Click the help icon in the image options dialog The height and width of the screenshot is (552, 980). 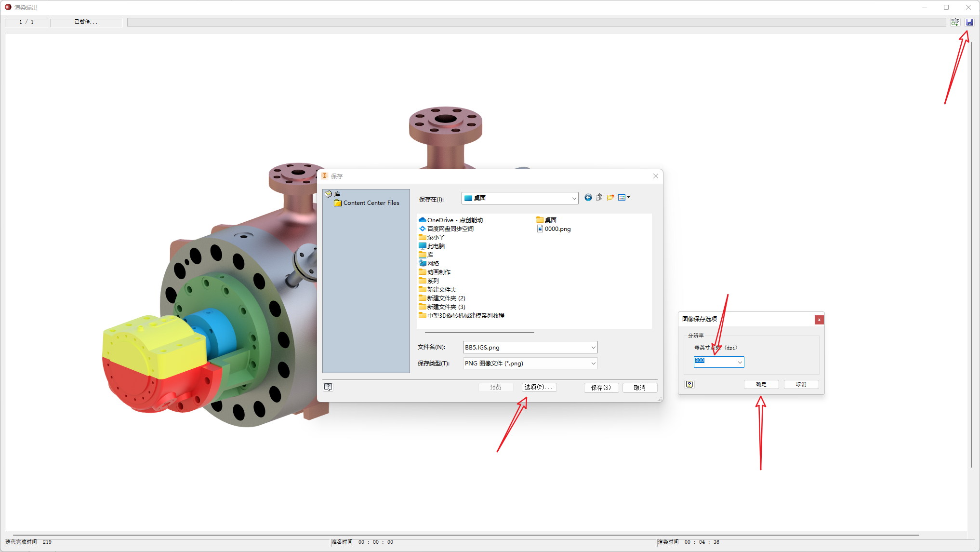[x=689, y=384]
